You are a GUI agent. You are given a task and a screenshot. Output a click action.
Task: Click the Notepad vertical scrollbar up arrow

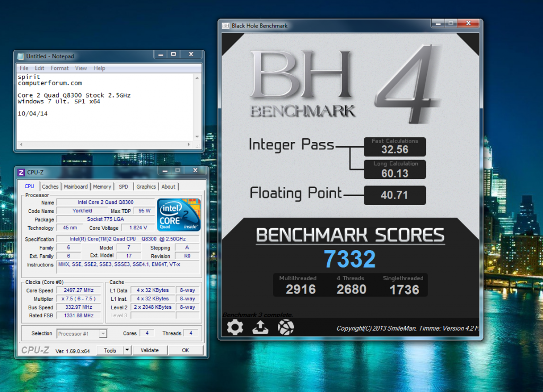[x=197, y=78]
